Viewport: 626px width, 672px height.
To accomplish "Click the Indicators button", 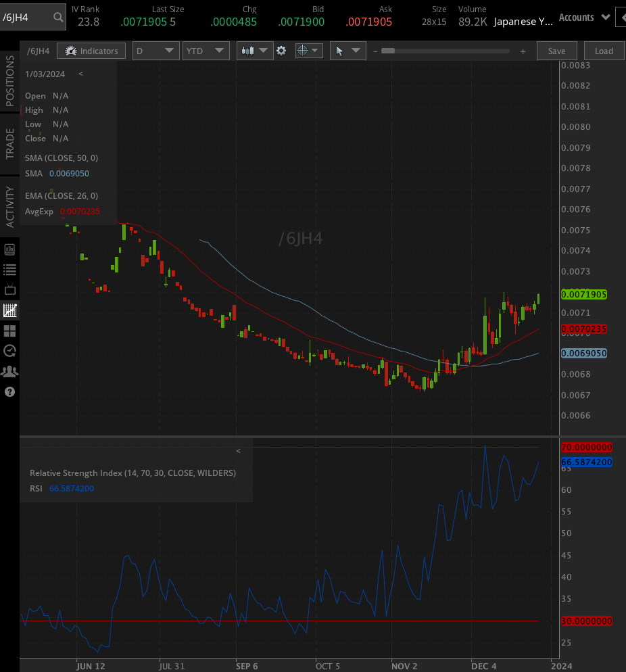I will click(91, 51).
